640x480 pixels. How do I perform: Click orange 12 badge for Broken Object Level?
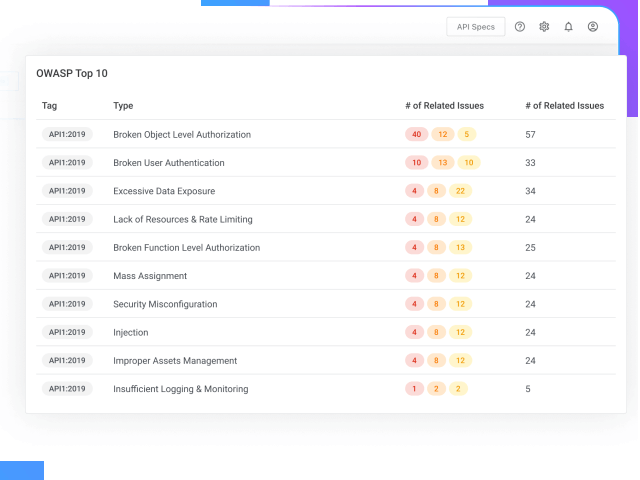443,134
